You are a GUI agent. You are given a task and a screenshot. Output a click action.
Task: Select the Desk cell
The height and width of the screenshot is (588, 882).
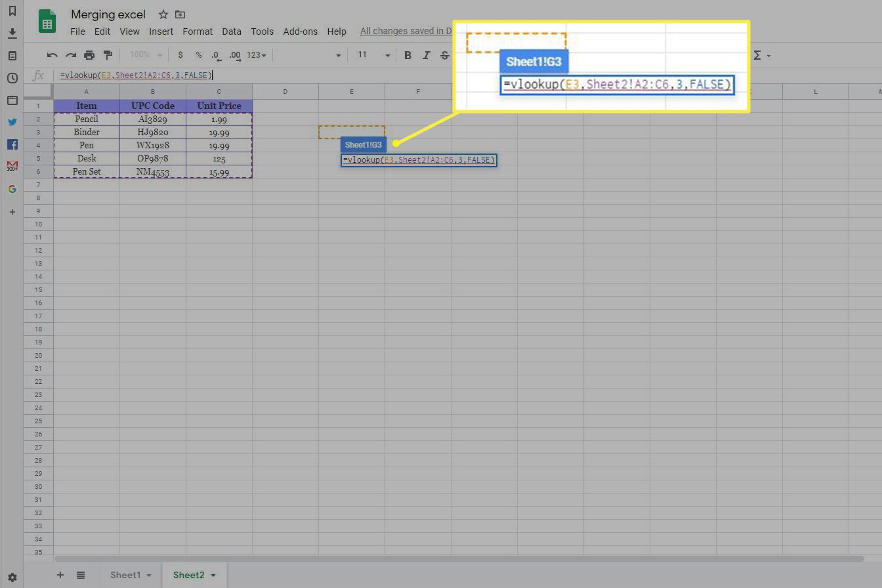click(87, 158)
